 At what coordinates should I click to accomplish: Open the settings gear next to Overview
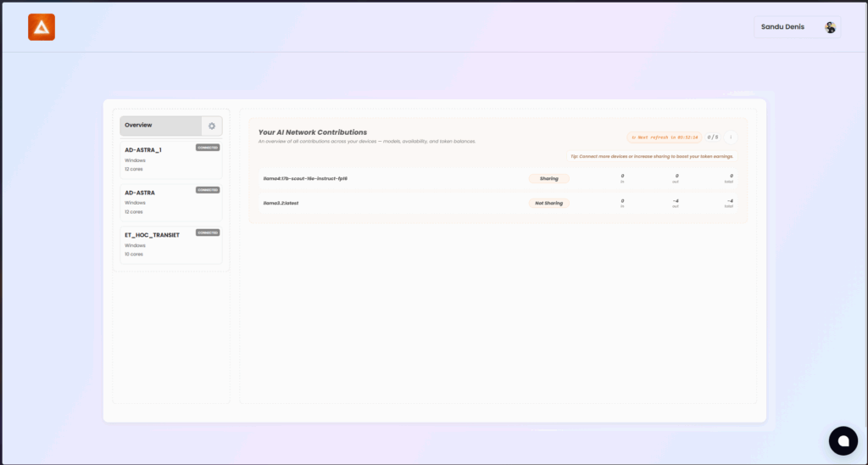click(211, 126)
